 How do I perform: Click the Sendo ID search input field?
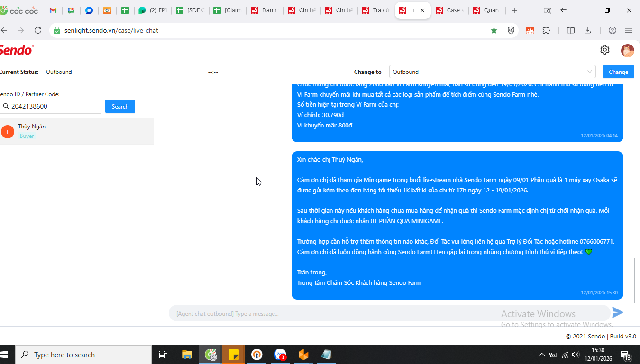click(50, 106)
